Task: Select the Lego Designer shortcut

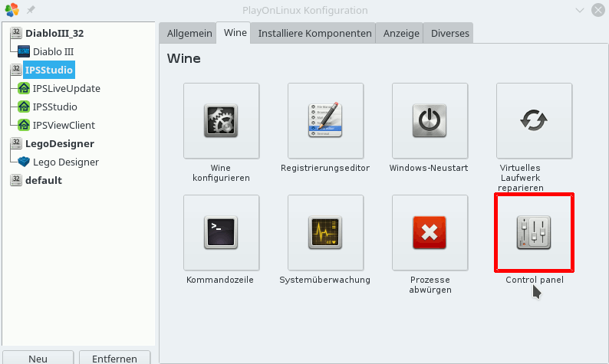Action: [66, 162]
